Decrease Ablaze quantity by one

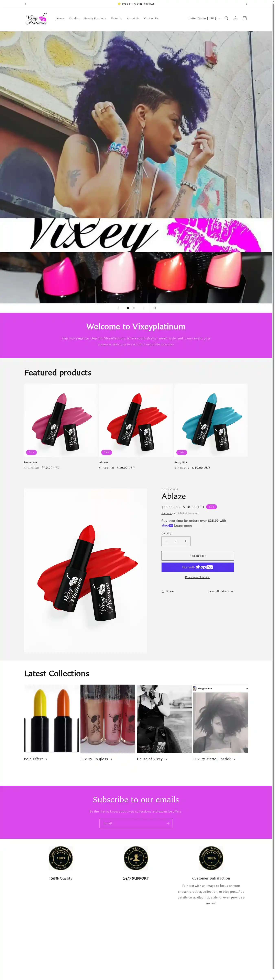click(166, 541)
